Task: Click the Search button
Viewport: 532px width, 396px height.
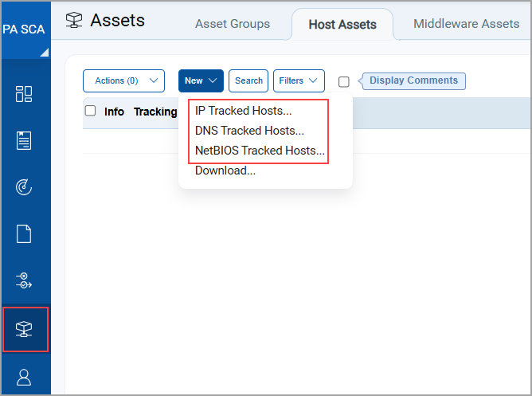Action: pyautogui.click(x=248, y=80)
